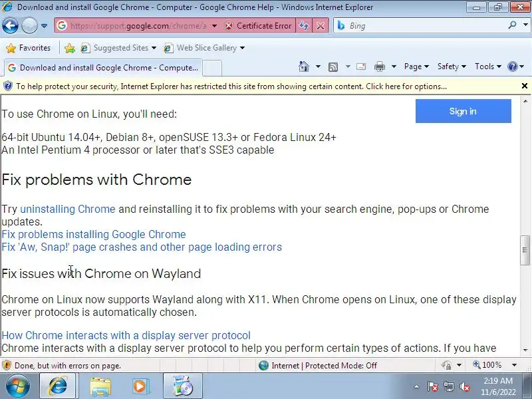
Task: Close the yellow information bar
Action: click(525, 86)
